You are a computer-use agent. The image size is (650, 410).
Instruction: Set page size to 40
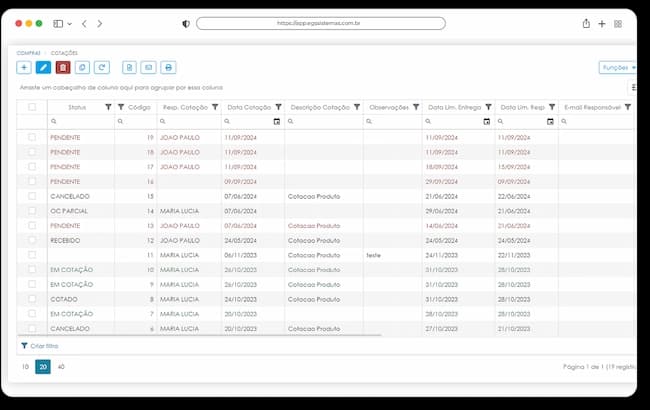click(x=61, y=366)
